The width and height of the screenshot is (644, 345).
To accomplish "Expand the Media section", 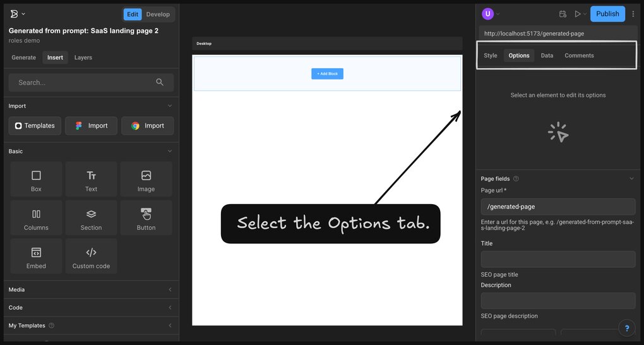I will tap(170, 289).
